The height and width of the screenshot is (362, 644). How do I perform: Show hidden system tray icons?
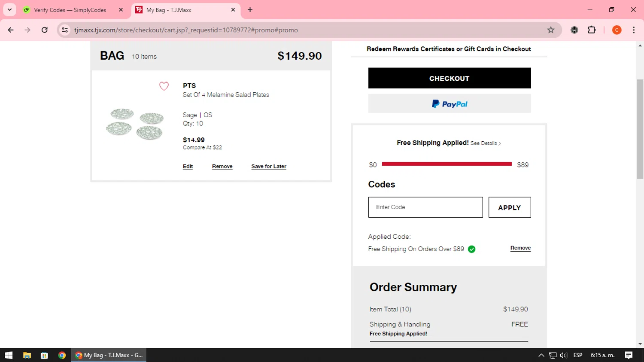541,355
